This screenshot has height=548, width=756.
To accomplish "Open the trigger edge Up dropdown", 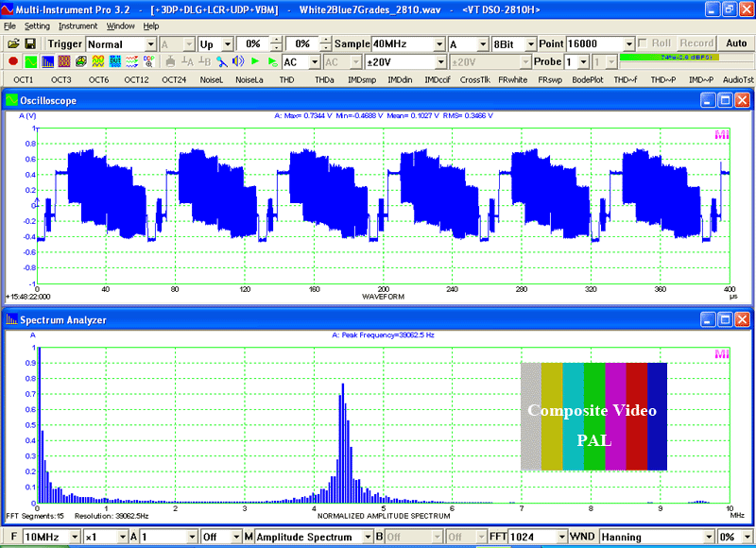I will [228, 44].
